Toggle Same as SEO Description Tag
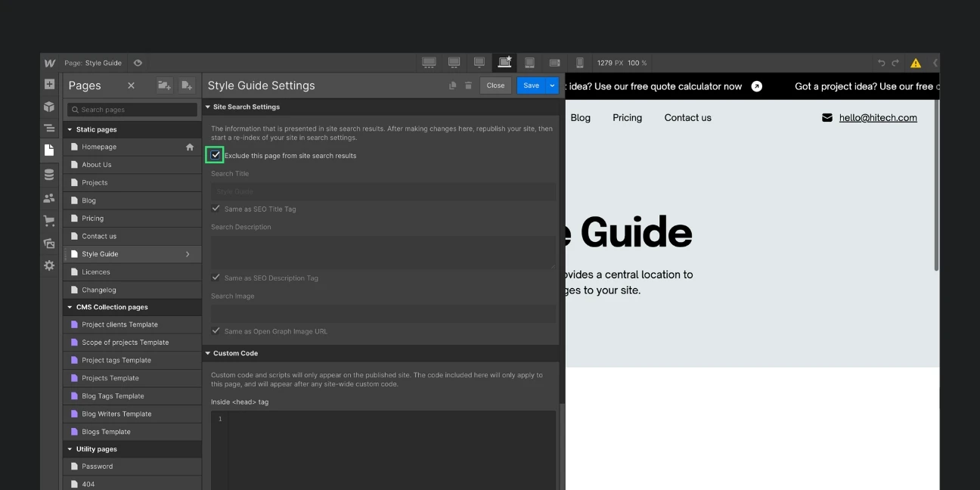980x490 pixels. (x=216, y=278)
